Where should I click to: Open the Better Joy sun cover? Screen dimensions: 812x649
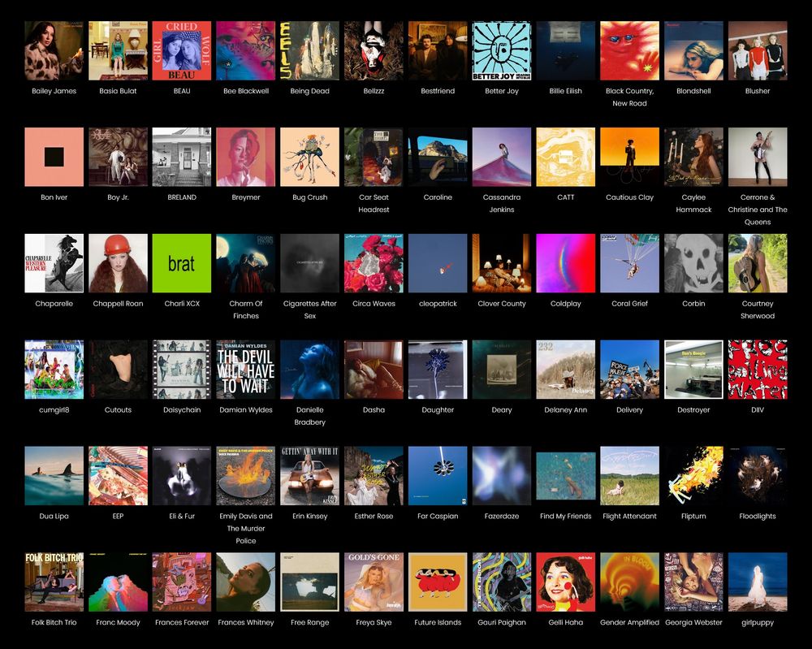[x=502, y=50]
